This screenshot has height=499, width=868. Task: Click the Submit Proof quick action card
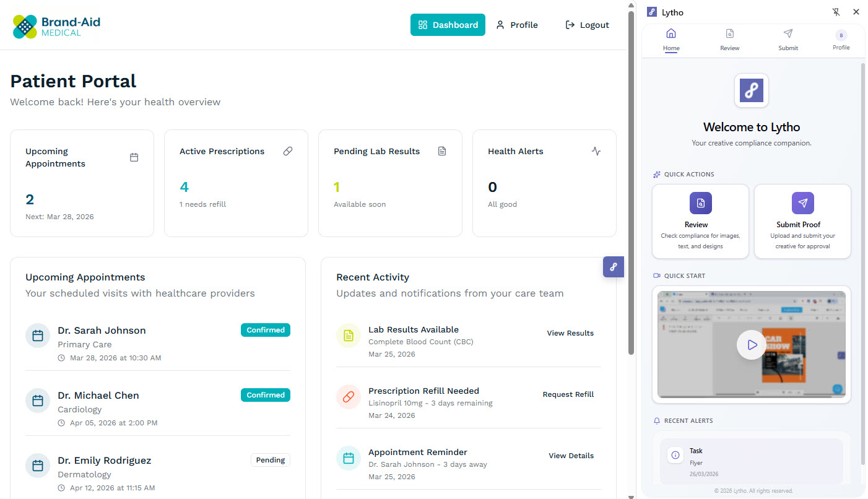[802, 221]
